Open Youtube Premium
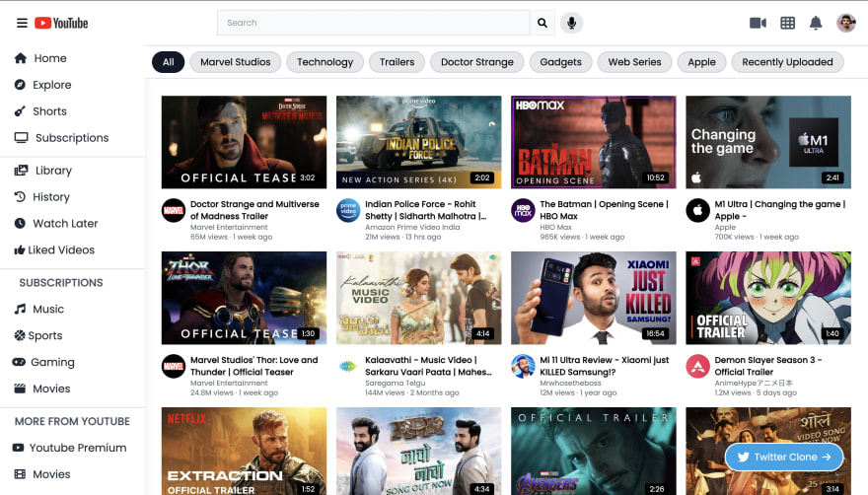The width and height of the screenshot is (868, 495). click(x=70, y=448)
